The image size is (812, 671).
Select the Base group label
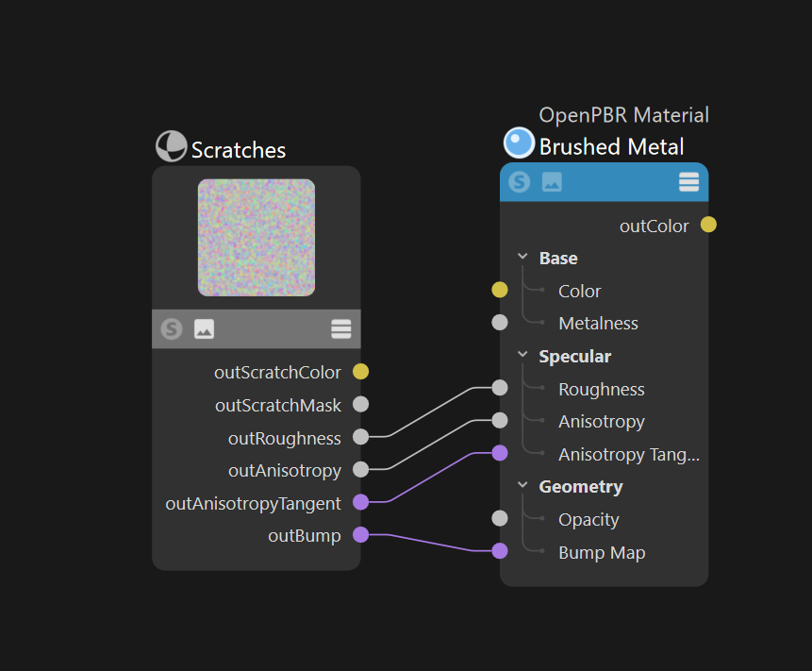(558, 258)
